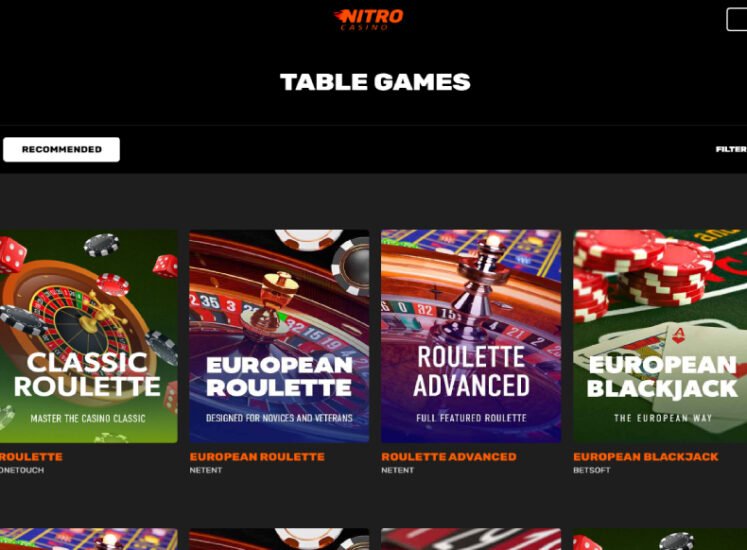Screen dimensions: 747x550
Task: Open the second-row tile below European Roulette
Action: [279, 539]
